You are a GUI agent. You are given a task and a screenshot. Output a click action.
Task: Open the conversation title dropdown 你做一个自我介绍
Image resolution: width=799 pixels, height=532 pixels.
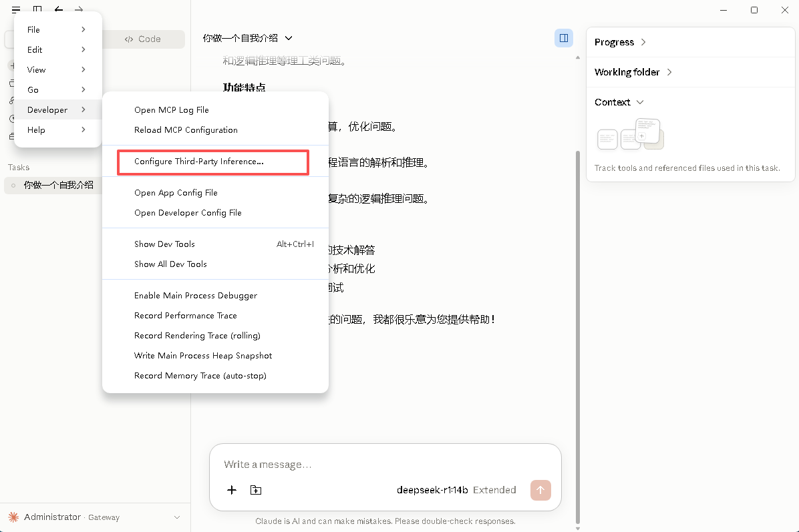(x=248, y=38)
